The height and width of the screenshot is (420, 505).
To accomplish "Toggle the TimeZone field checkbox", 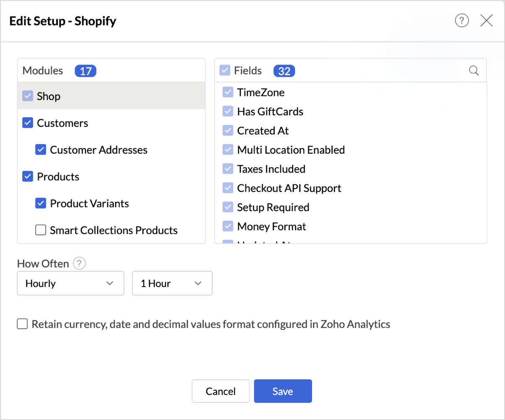I will point(228,92).
